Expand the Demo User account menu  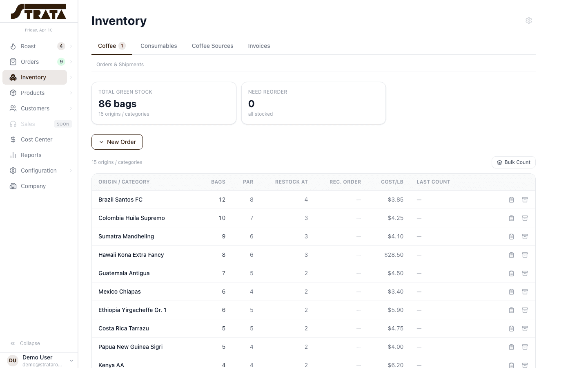point(71,360)
